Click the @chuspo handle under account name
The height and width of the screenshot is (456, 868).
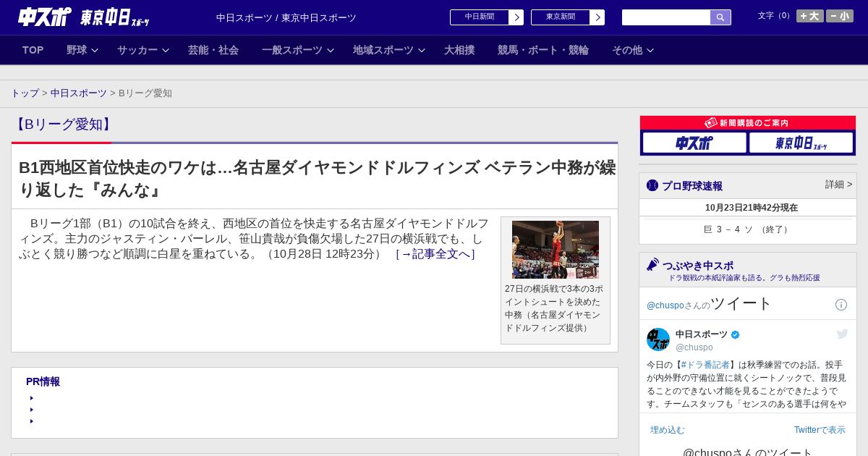694,347
